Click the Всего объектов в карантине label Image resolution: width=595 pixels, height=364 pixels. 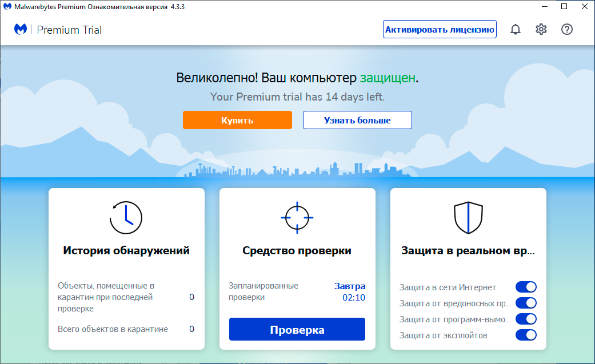coord(113,329)
